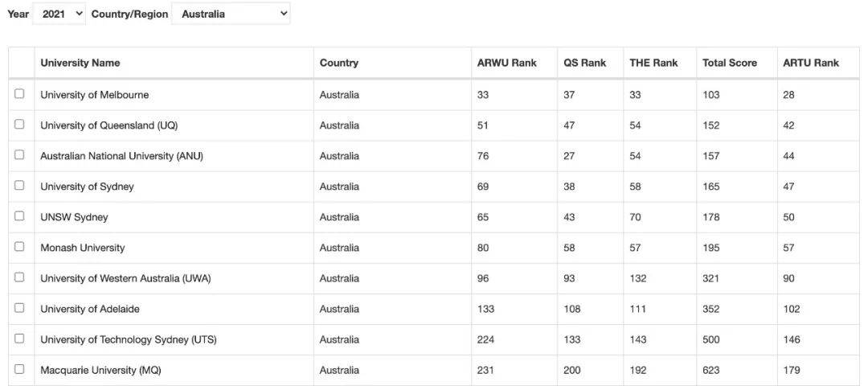The image size is (868, 386).
Task: Click the University Name column header
Action: click(x=80, y=64)
